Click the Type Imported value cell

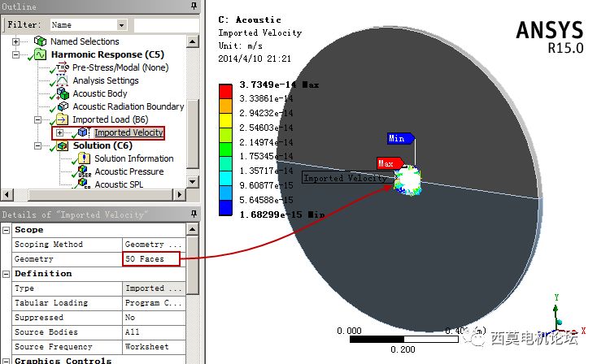pyautogui.click(x=154, y=288)
